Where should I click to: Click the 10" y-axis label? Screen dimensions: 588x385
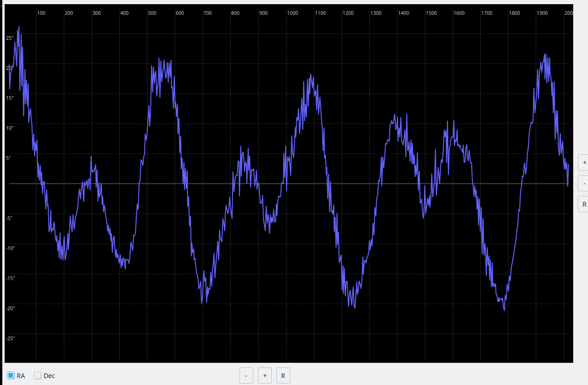(10, 128)
